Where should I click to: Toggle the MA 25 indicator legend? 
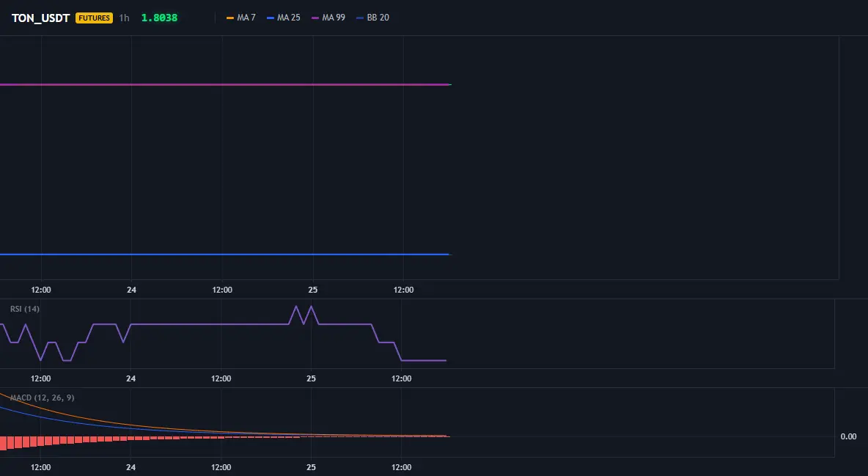pyautogui.click(x=284, y=18)
